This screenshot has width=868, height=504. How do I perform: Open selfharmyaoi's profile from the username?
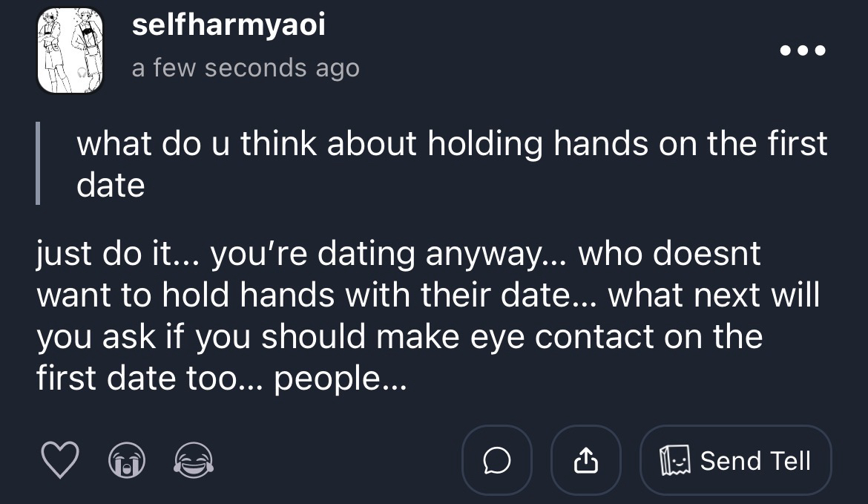[x=228, y=27]
